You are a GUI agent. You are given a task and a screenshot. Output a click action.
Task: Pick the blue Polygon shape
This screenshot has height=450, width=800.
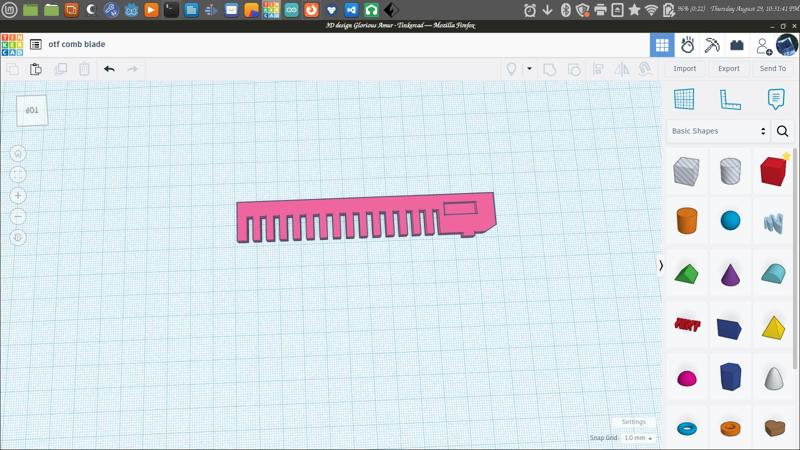pyautogui.click(x=730, y=377)
